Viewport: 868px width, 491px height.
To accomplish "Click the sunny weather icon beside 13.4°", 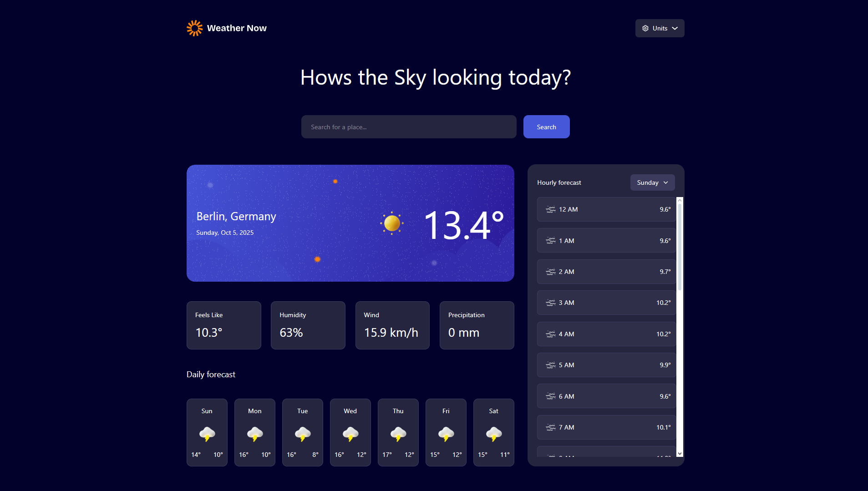I will coord(392,223).
